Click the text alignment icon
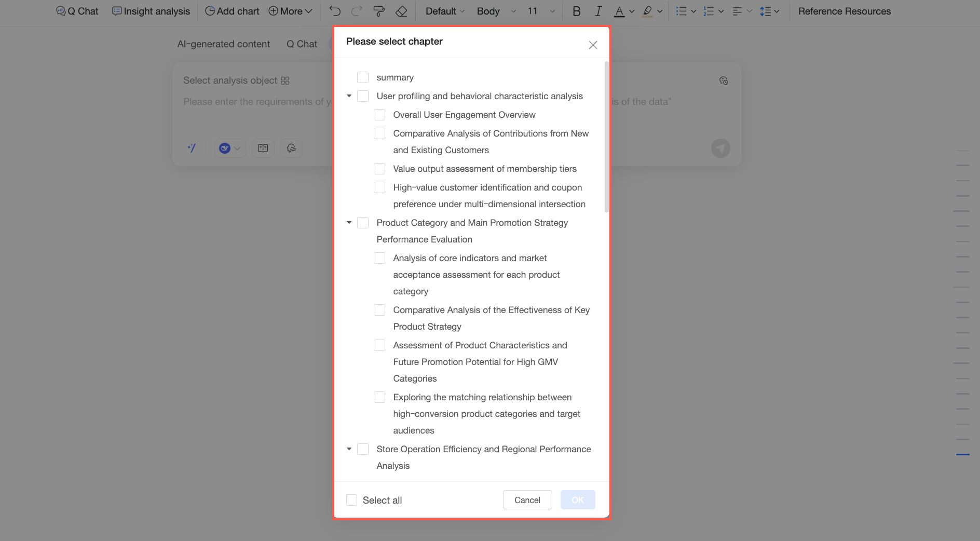 point(737,11)
